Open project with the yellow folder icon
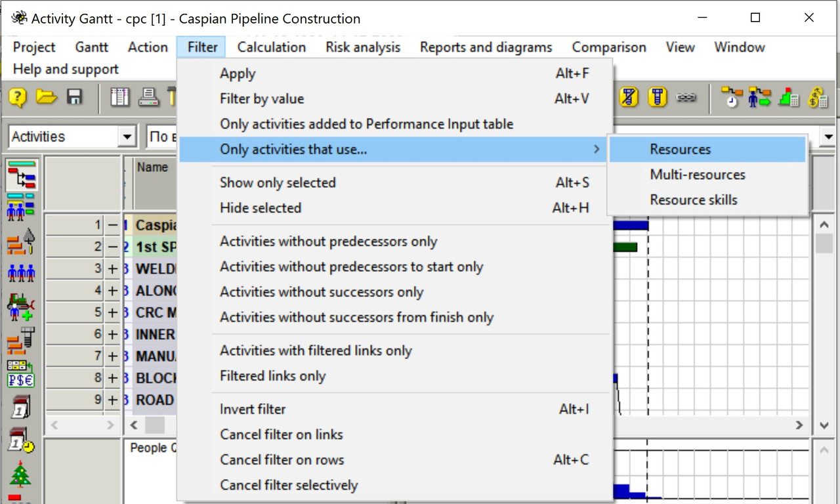 [x=47, y=98]
